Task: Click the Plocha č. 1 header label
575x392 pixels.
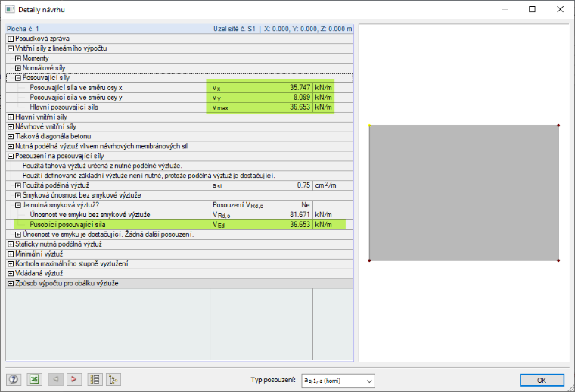Action: click(x=23, y=29)
